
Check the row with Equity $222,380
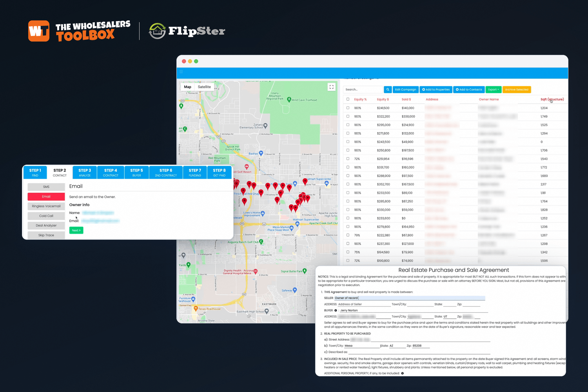(348, 235)
